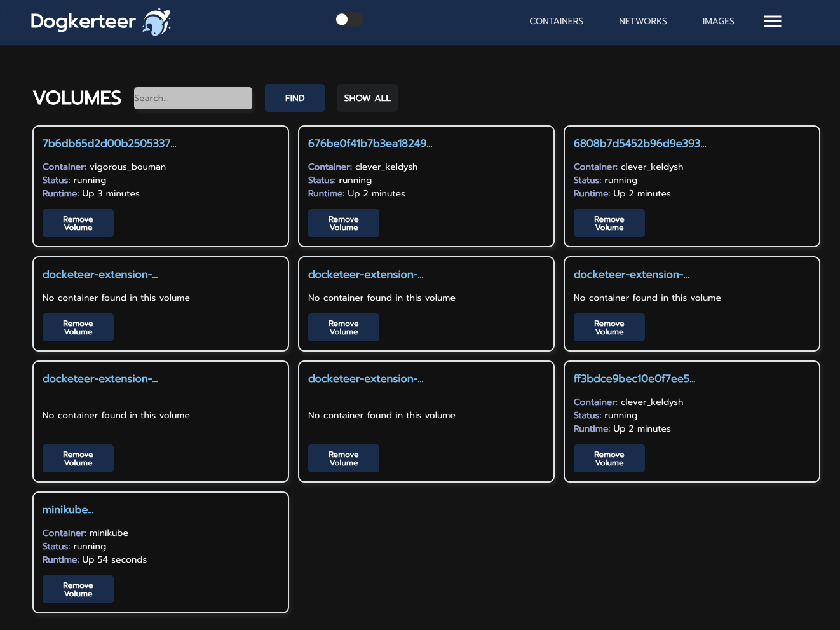Remove volume 676be0f41b7b3ea18249
The width and height of the screenshot is (840, 630).
point(344,223)
